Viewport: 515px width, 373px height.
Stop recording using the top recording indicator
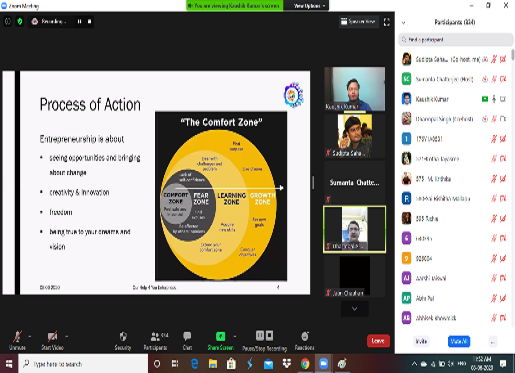tap(89, 21)
